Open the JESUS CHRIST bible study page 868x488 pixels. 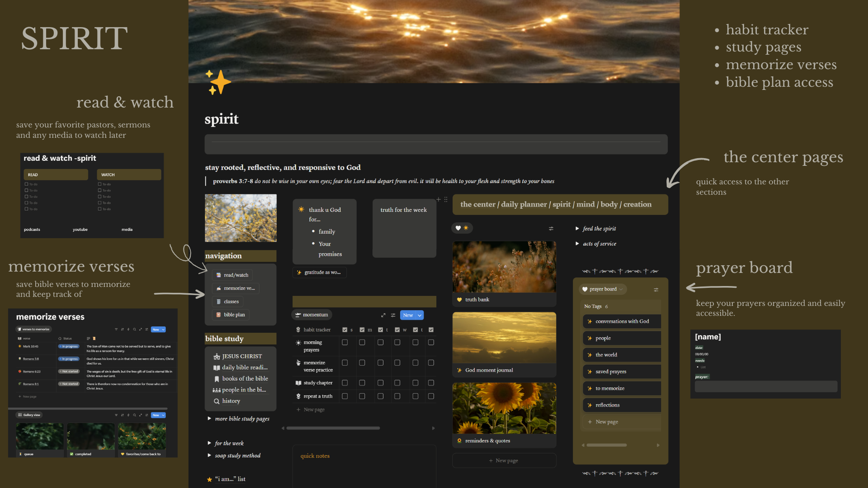(x=242, y=356)
